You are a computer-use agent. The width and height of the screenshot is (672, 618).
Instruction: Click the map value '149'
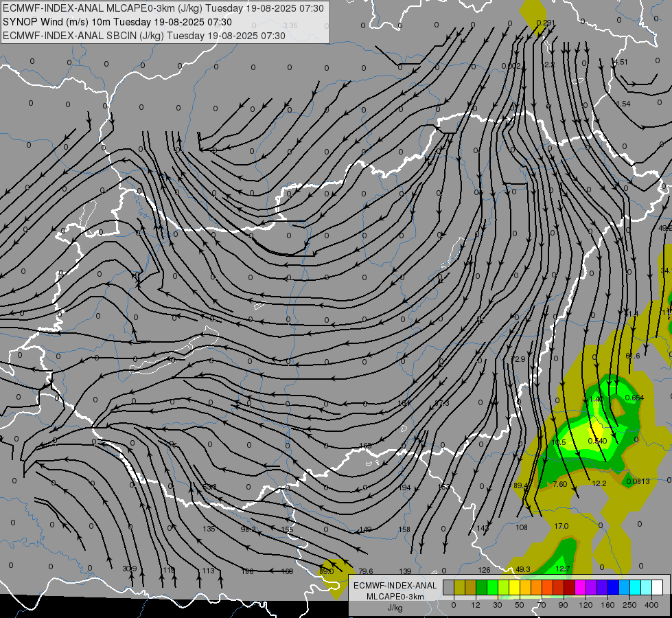tap(365, 529)
